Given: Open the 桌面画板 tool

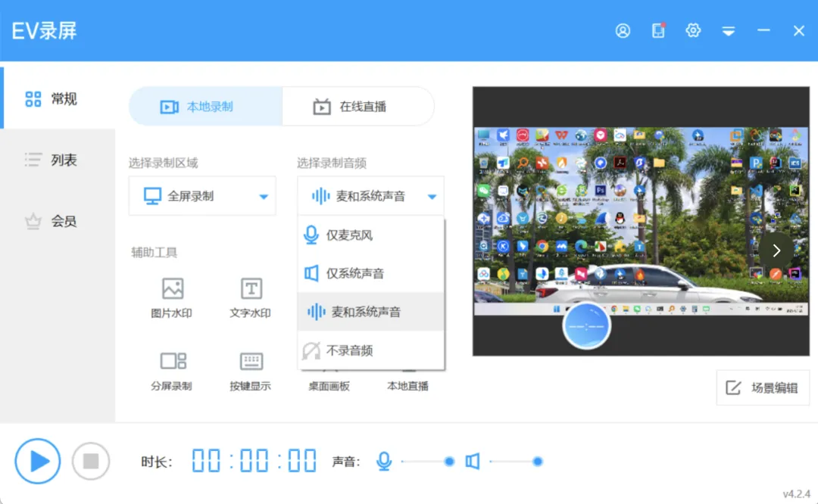Looking at the screenshot, I should [329, 384].
